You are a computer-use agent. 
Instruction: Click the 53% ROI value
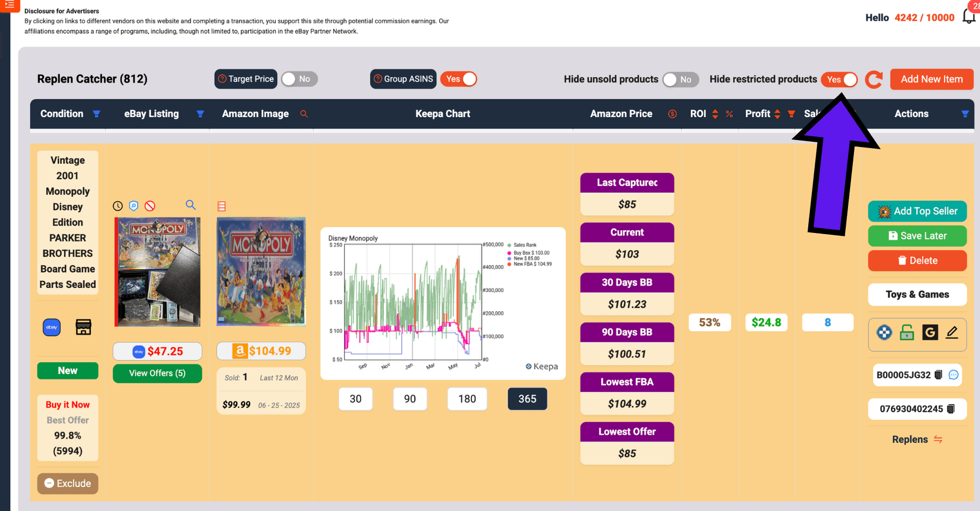(710, 322)
